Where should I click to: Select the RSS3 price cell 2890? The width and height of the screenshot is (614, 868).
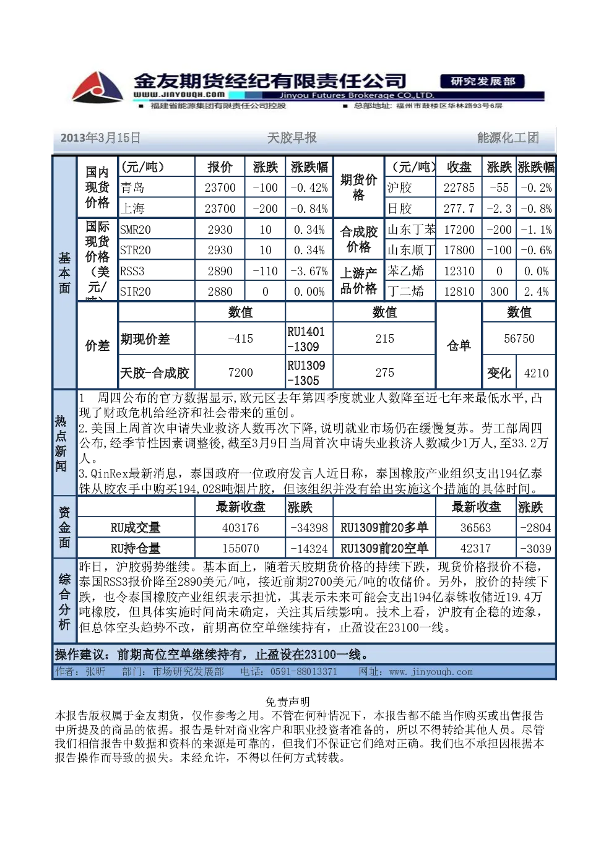220,271
